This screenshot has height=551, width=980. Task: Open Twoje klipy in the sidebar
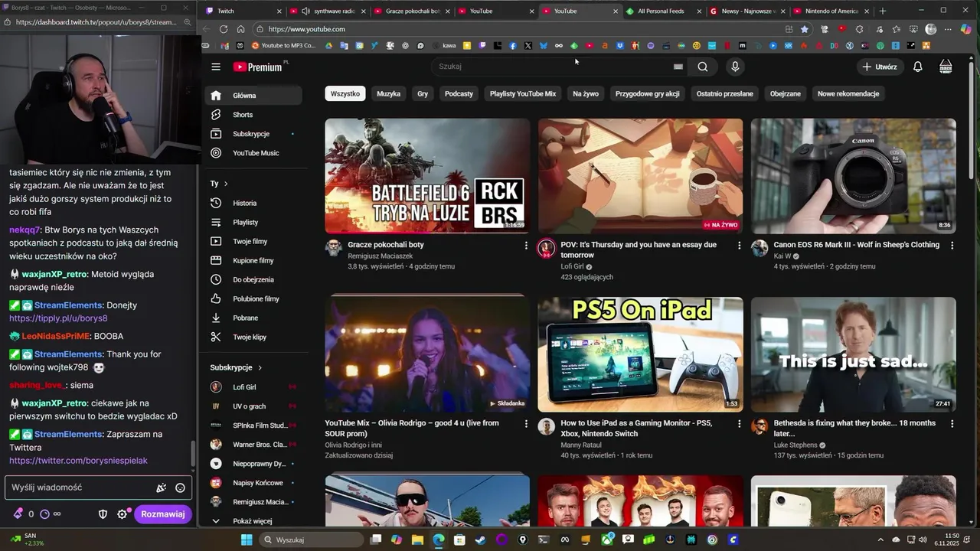click(x=253, y=337)
